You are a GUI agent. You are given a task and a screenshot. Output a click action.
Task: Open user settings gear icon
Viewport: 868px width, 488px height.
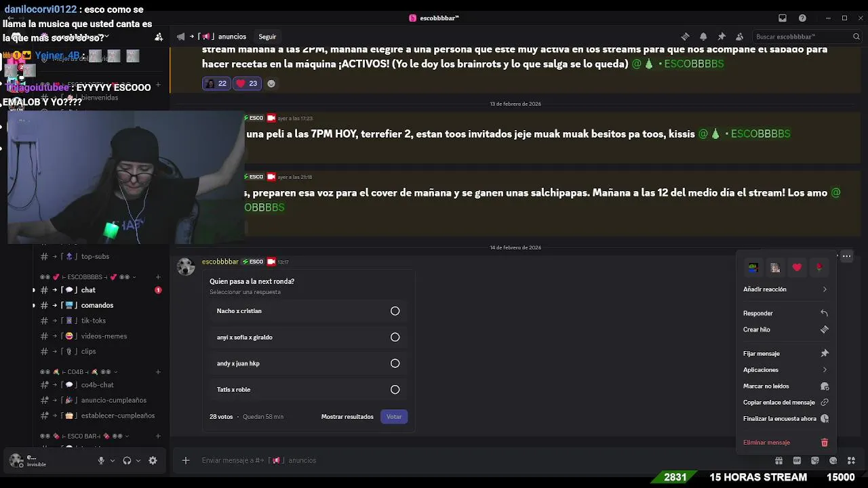[x=153, y=460]
